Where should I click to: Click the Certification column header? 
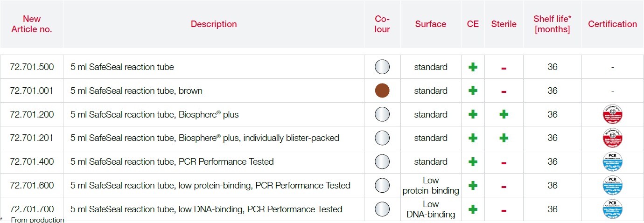(612, 24)
